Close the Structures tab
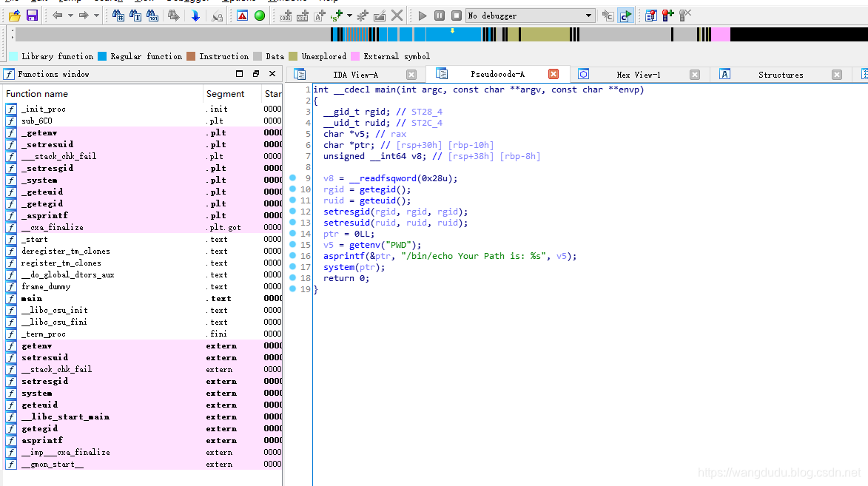 837,75
